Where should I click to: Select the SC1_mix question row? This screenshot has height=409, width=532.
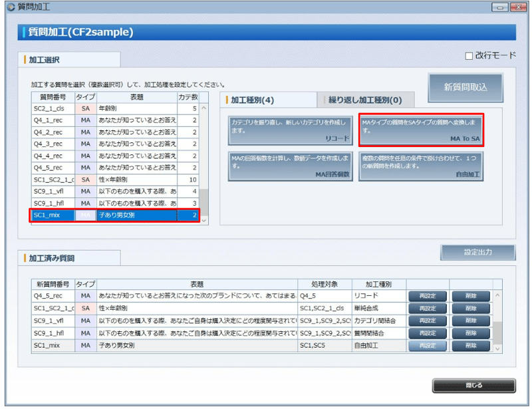point(100,214)
